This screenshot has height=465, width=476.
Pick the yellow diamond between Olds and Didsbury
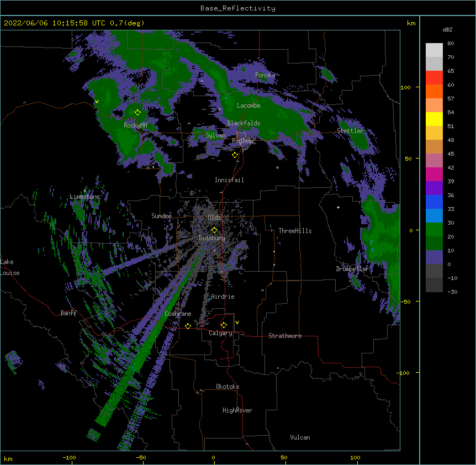click(214, 230)
